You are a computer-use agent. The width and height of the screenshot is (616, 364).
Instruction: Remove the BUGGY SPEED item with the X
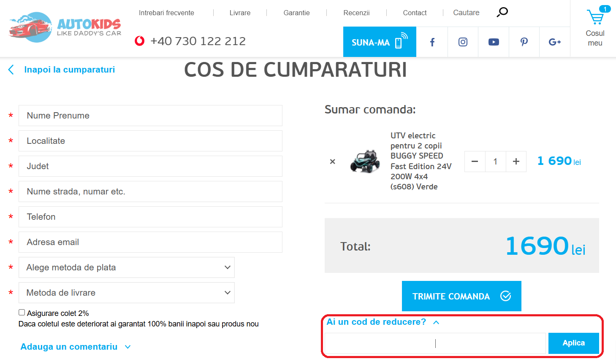[x=332, y=162]
